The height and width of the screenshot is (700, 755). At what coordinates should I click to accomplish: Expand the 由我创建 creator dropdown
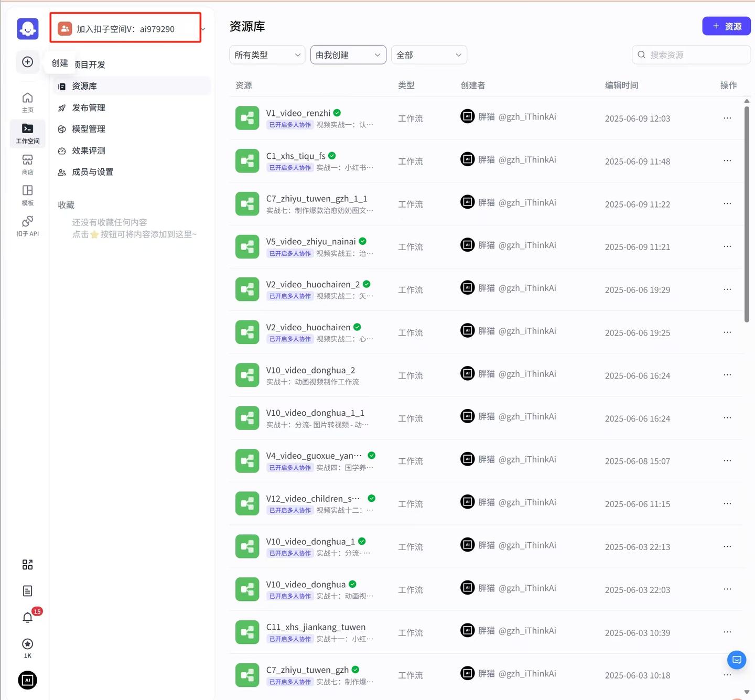348,54
